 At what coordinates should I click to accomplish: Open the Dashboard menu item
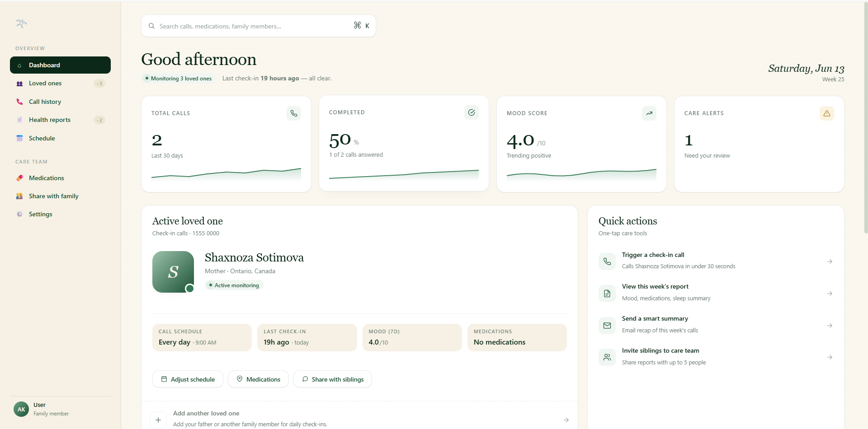click(60, 65)
